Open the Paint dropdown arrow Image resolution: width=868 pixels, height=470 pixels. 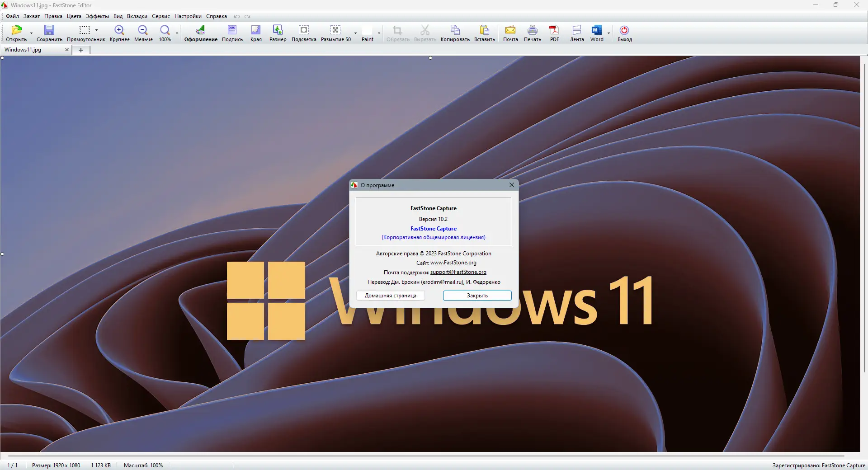tap(379, 33)
